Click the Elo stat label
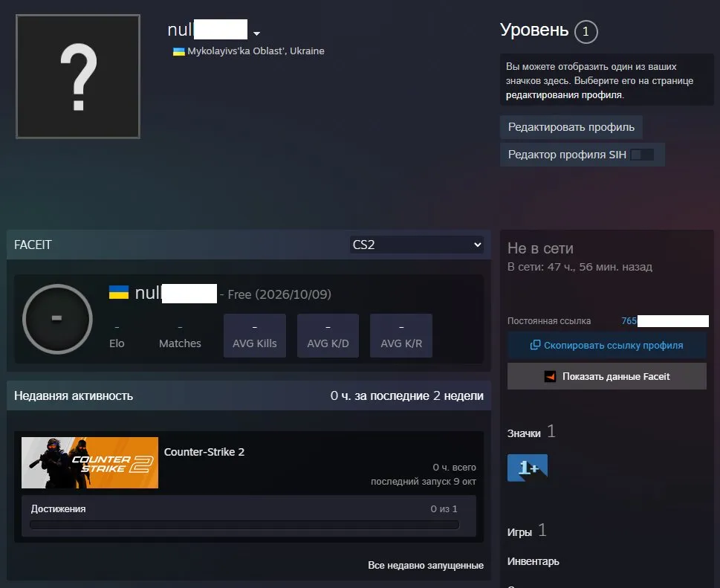 point(117,343)
